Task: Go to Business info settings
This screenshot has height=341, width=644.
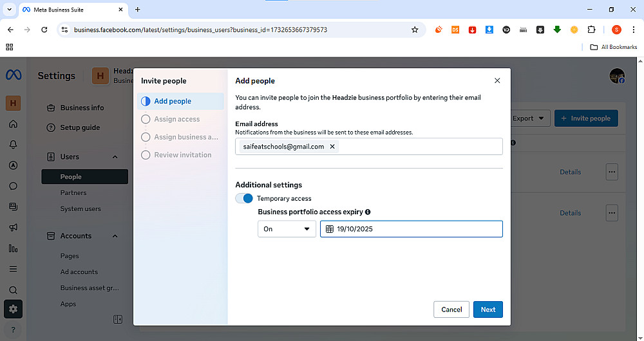Action: tap(82, 107)
